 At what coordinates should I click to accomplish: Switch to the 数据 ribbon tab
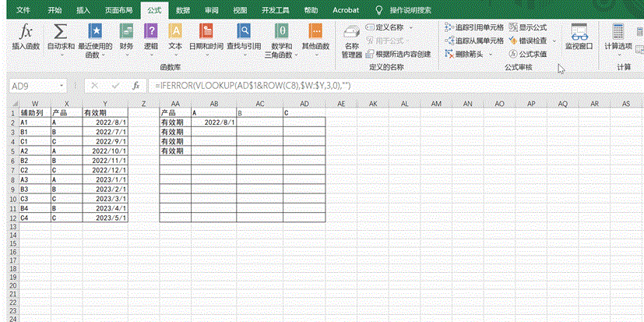(183, 10)
